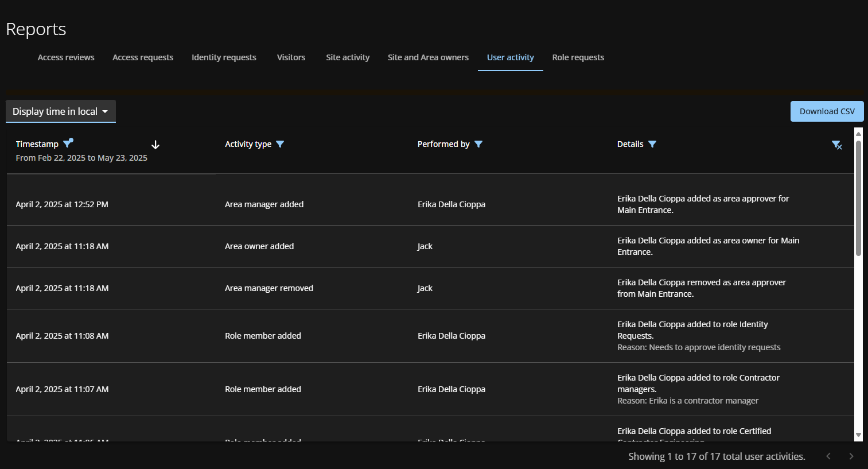Go to next page arrow
This screenshot has width=868, height=469.
(851, 456)
